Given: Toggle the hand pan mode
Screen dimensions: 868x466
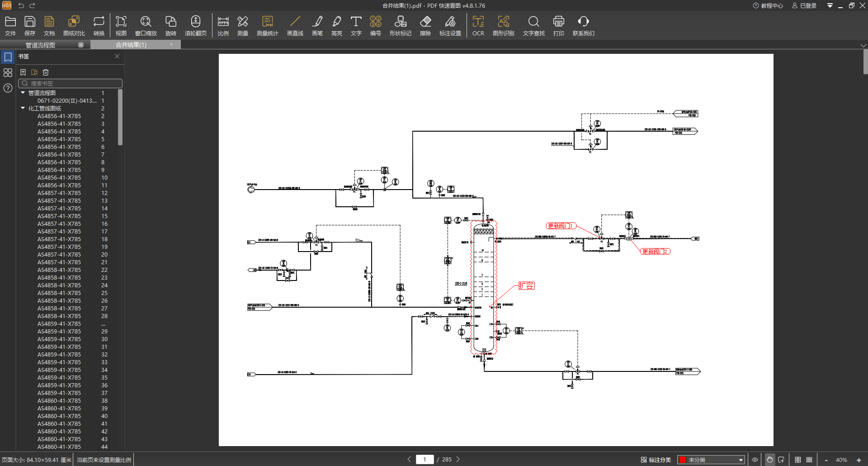Looking at the screenshot, I should 769,460.
